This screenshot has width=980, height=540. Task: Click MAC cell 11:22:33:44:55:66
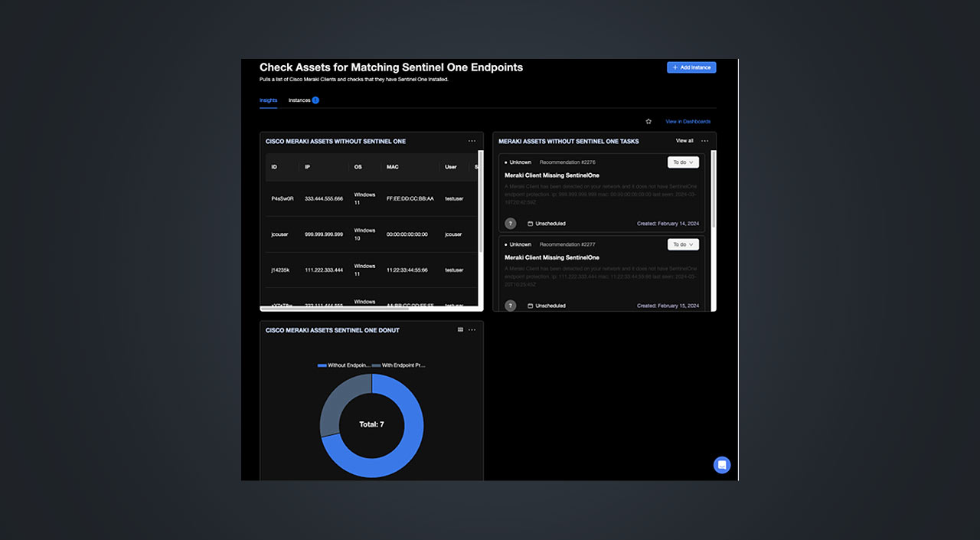tap(407, 270)
